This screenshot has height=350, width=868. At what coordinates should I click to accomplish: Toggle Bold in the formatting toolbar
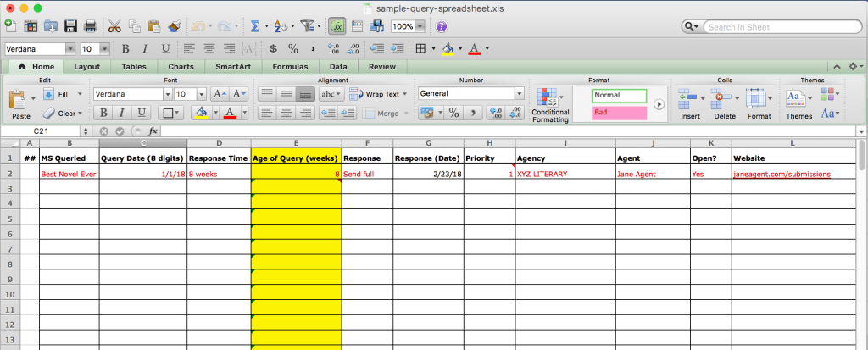(125, 49)
